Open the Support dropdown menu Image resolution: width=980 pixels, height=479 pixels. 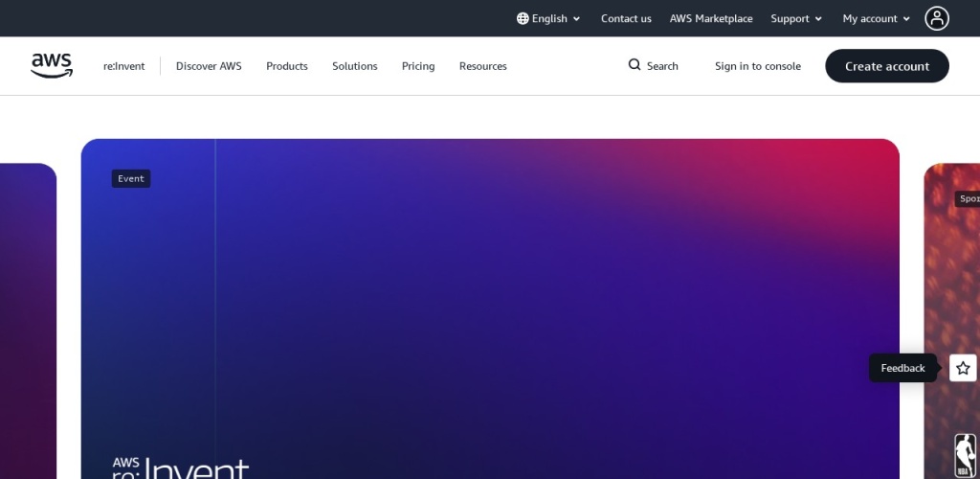[x=796, y=18]
